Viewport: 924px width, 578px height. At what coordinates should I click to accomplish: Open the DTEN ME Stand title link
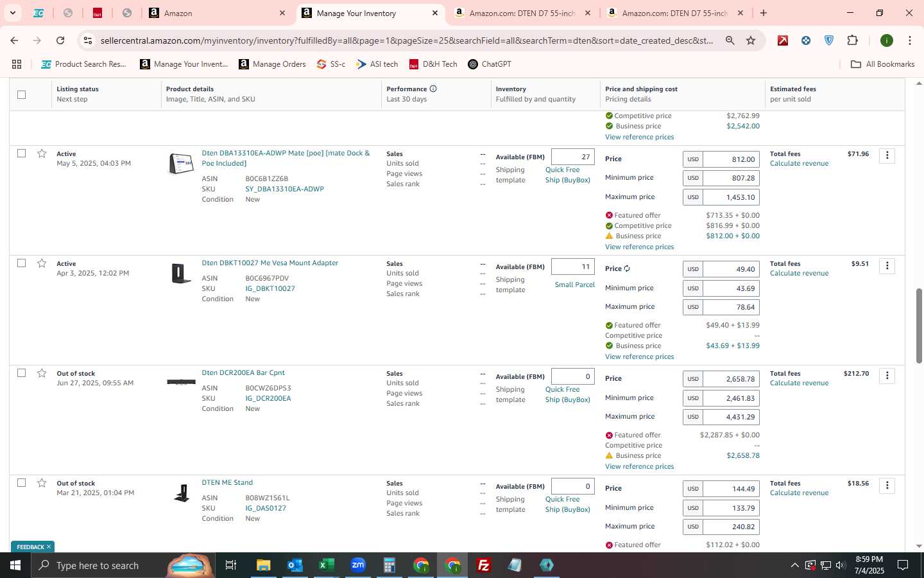point(227,482)
